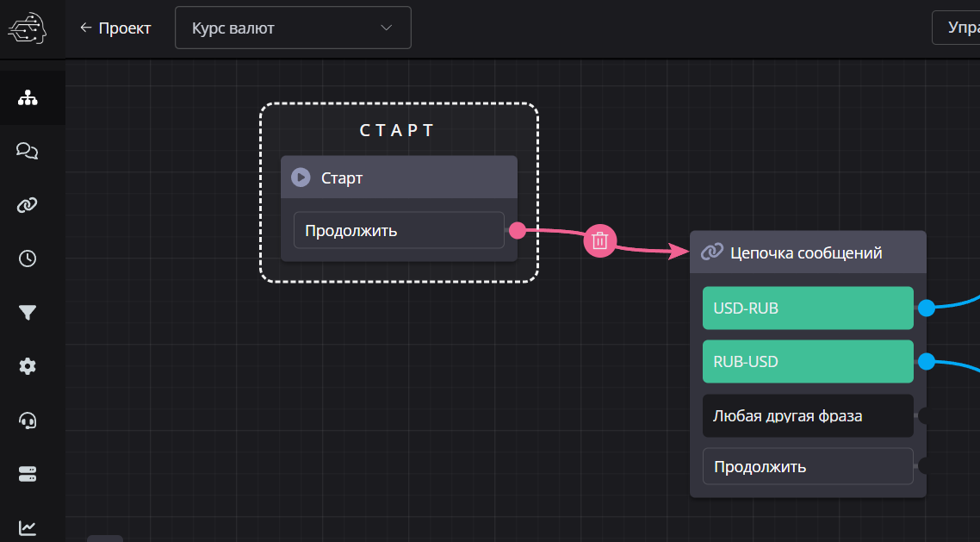Delete connection with pink trash icon
The image size is (980, 542).
[x=600, y=240]
